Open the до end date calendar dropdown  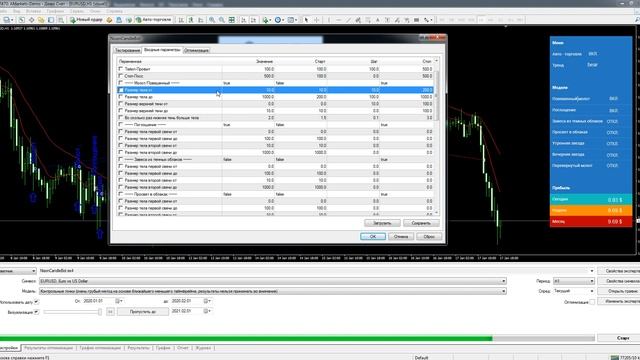tap(208, 301)
